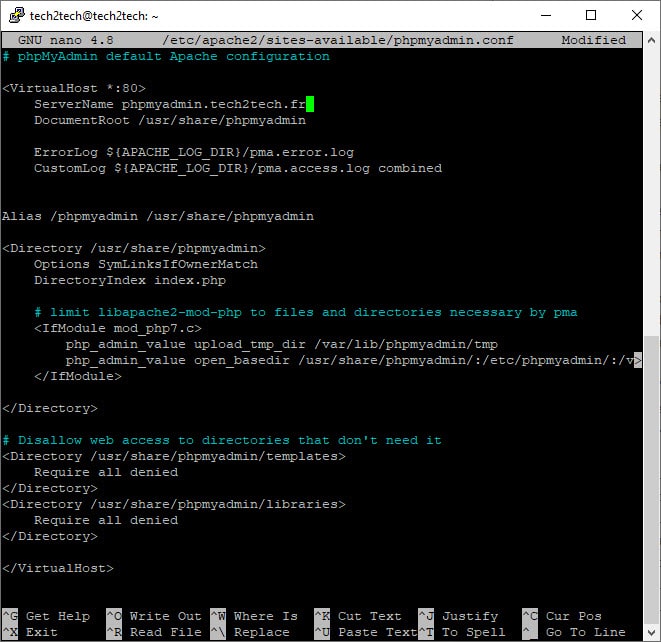This screenshot has height=642, width=661.
Task: Click the scrollbar down arrow
Action: [x=651, y=632]
